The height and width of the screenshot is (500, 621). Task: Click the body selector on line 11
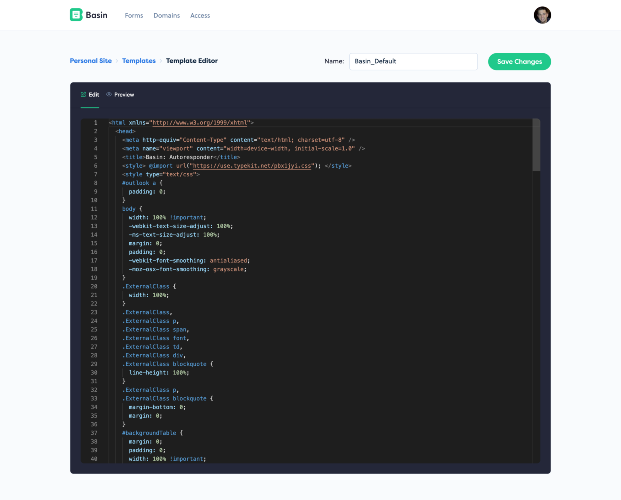129,209
